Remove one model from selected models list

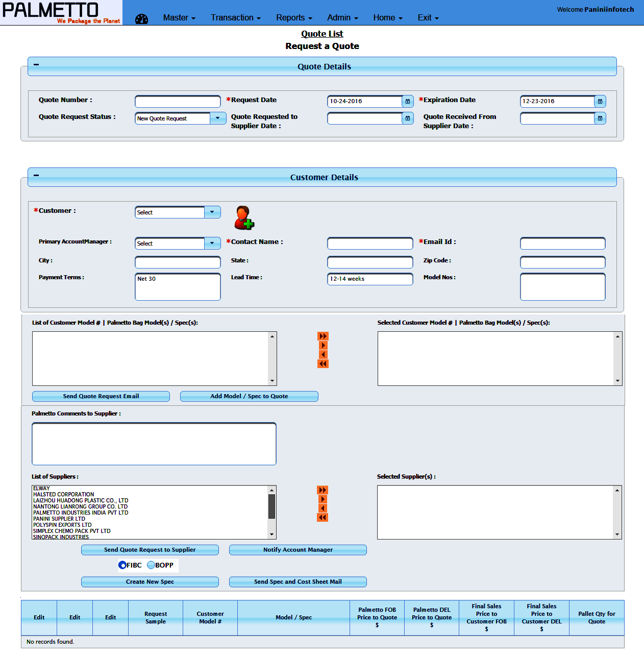(323, 355)
